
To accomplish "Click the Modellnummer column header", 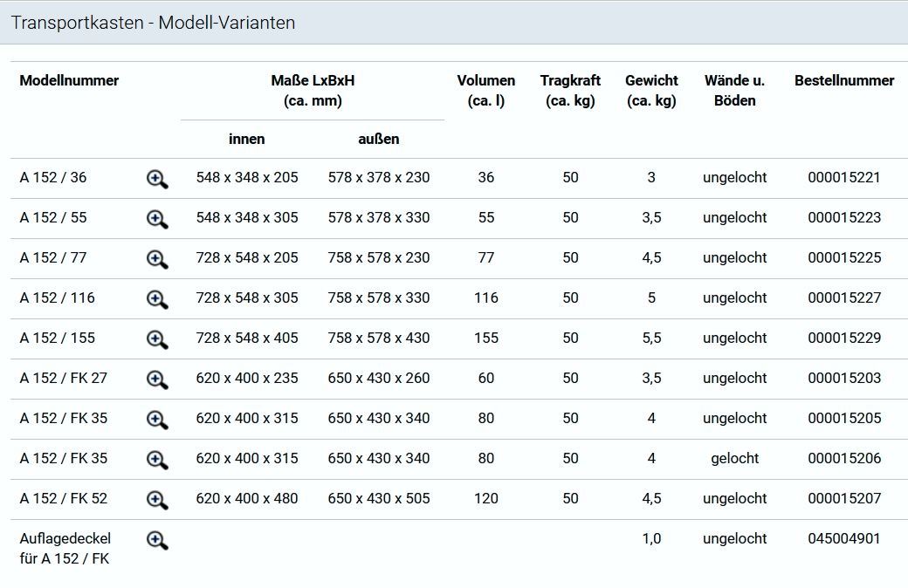I will [x=69, y=80].
